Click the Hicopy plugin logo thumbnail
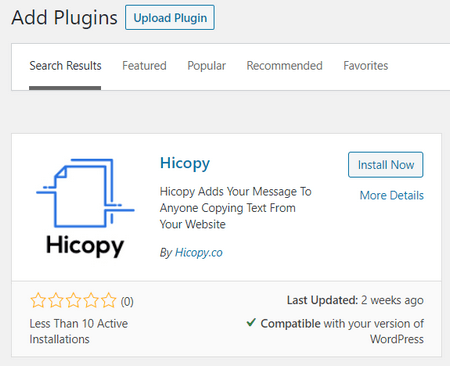This screenshot has width=450, height=366. point(85,208)
